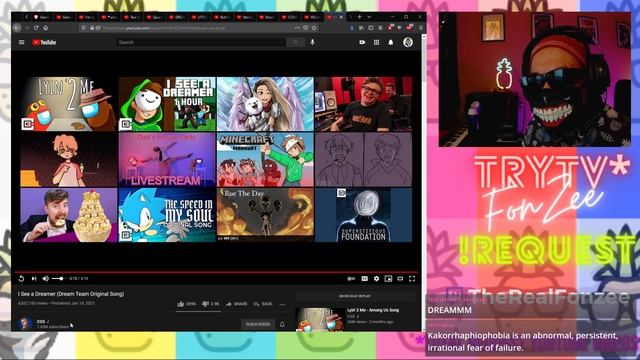Open the YouTube apps grid
Screen dimensions: 640x360
click(376, 42)
